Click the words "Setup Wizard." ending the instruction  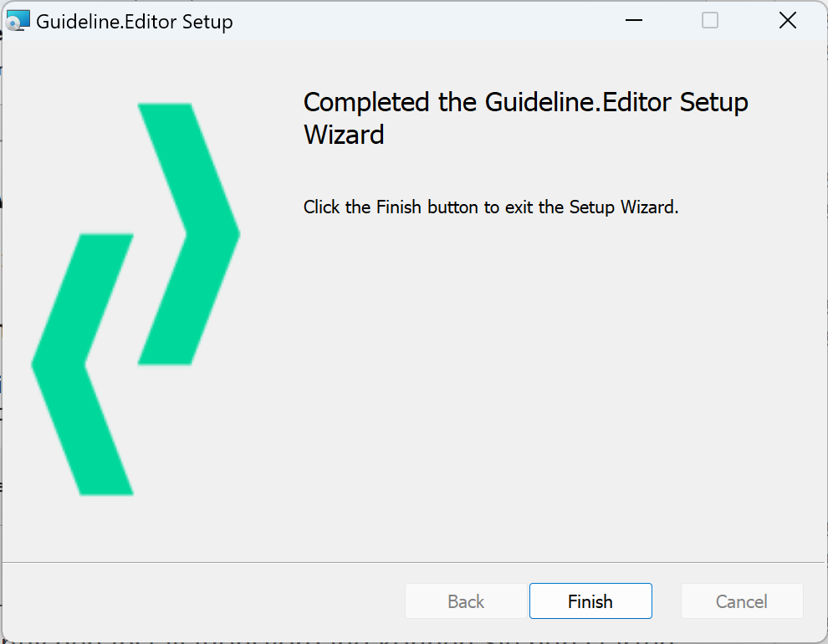tap(624, 207)
